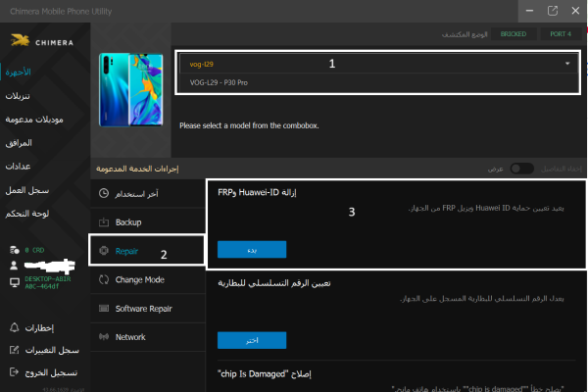Open the تنزيلات downloads section
Viewport: 588px width, 392px height.
tap(18, 96)
